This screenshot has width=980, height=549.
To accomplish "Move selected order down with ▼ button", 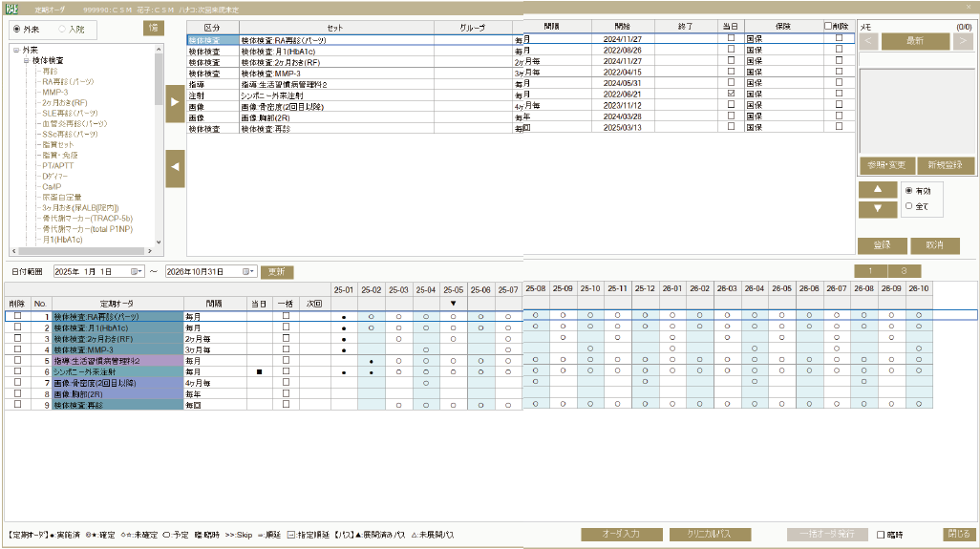I will (x=878, y=209).
